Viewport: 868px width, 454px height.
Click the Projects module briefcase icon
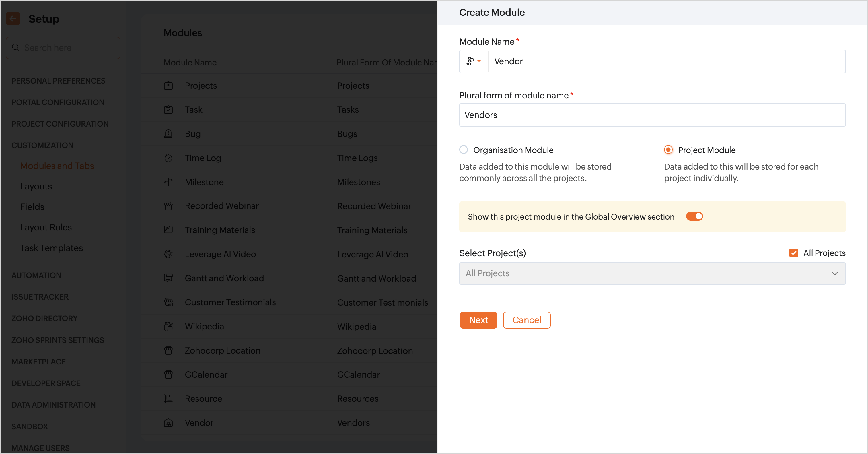[168, 86]
